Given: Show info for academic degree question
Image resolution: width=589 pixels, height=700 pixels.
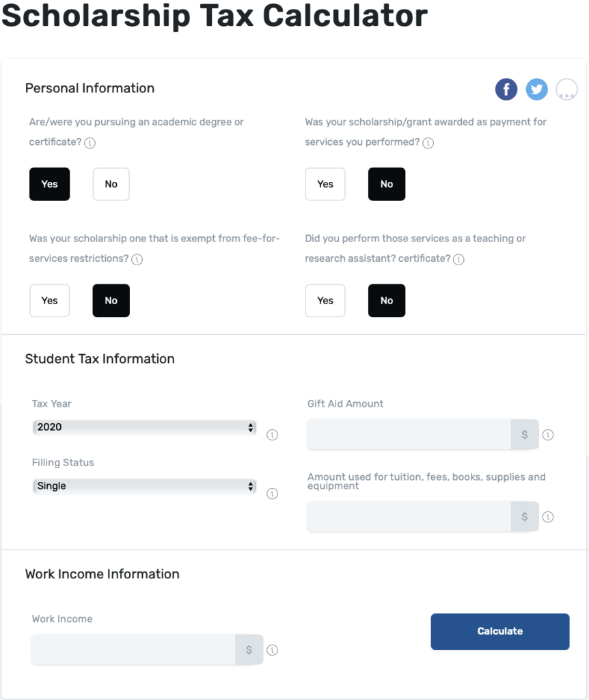Looking at the screenshot, I should [90, 143].
